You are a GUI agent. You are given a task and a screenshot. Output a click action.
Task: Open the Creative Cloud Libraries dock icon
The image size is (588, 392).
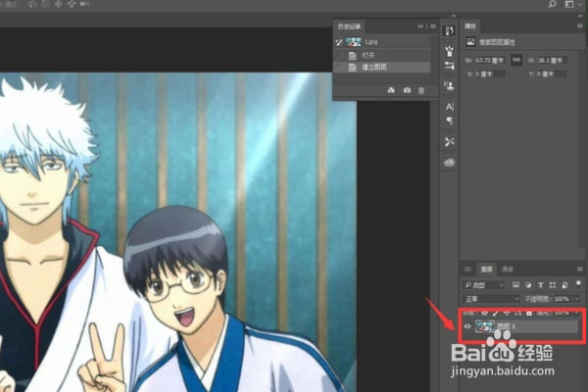[x=449, y=163]
